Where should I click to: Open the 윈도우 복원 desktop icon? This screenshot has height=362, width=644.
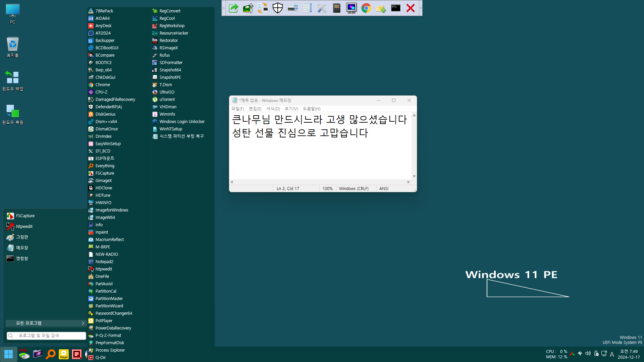pyautogui.click(x=13, y=114)
